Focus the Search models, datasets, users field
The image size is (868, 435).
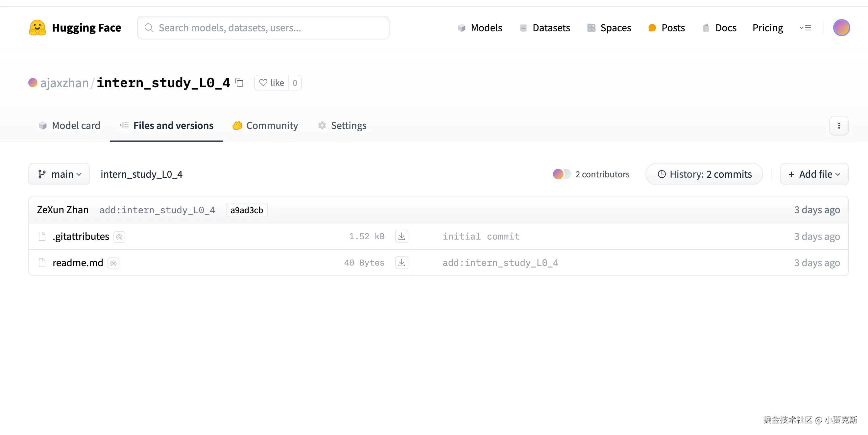263,28
